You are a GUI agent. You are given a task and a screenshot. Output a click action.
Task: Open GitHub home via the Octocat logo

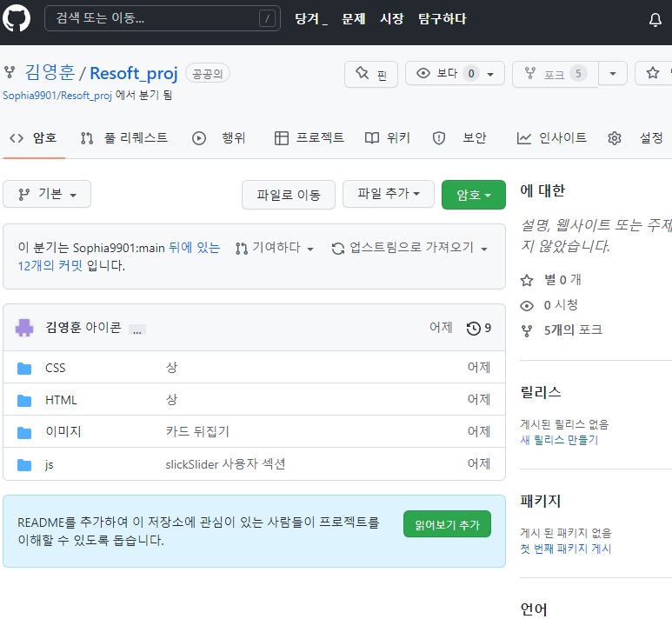coord(17,18)
